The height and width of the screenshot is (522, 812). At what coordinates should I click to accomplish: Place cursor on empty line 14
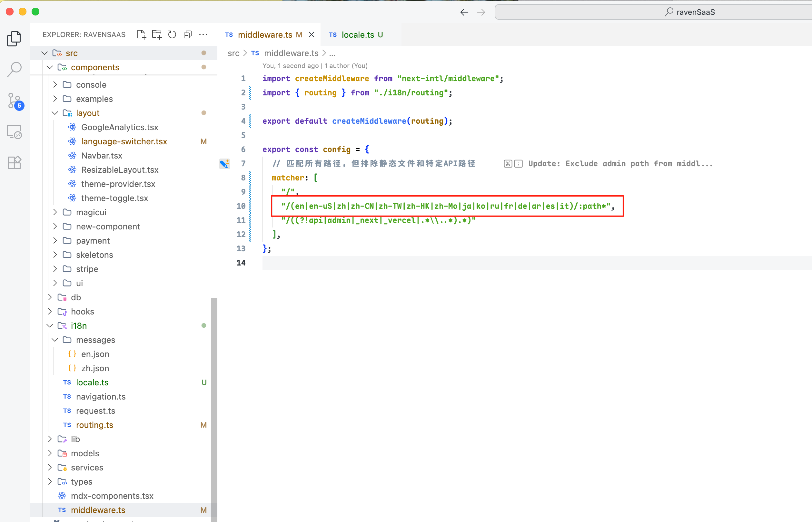[537, 263]
